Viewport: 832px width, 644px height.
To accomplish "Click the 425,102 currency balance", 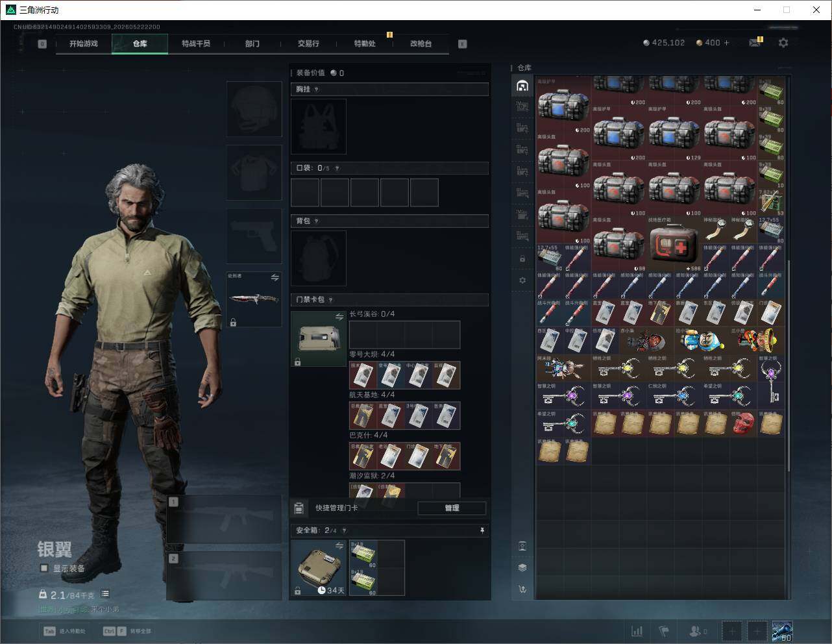I will pos(664,42).
